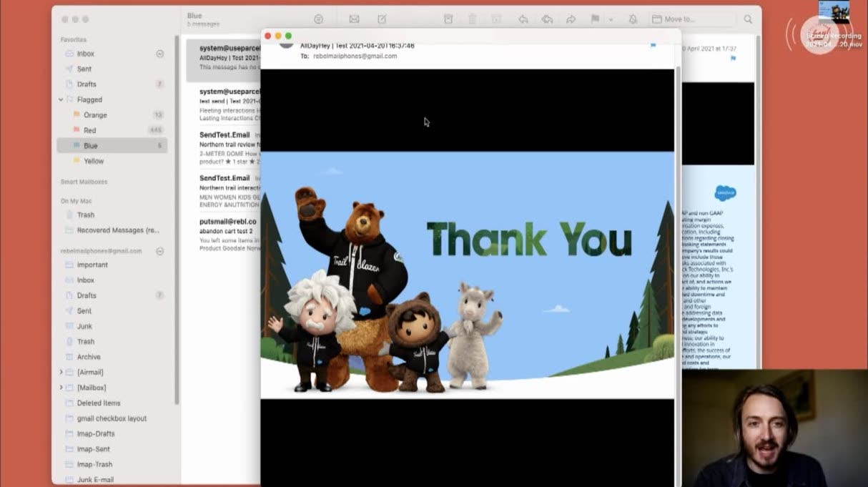Click the blue flag in message window header
868x487 pixels.
tap(653, 45)
